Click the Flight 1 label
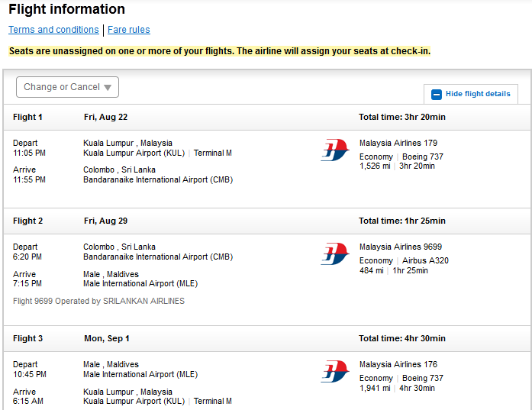 pos(27,117)
